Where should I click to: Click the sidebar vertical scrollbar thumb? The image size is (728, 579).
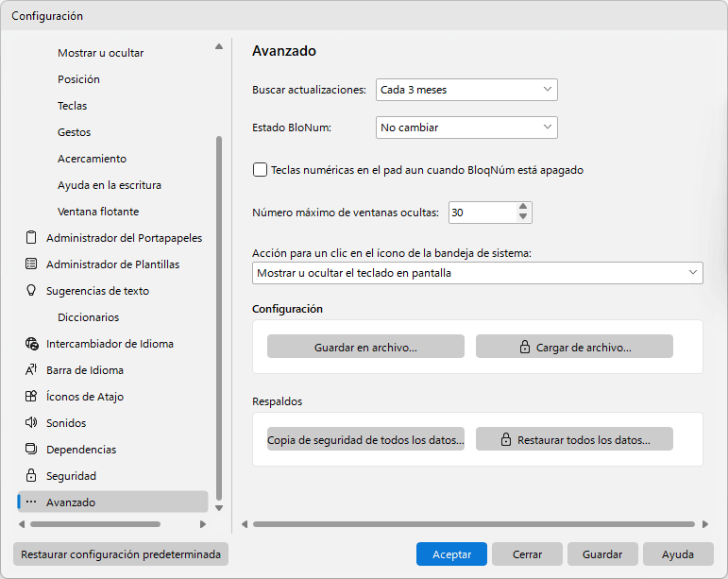(219, 318)
